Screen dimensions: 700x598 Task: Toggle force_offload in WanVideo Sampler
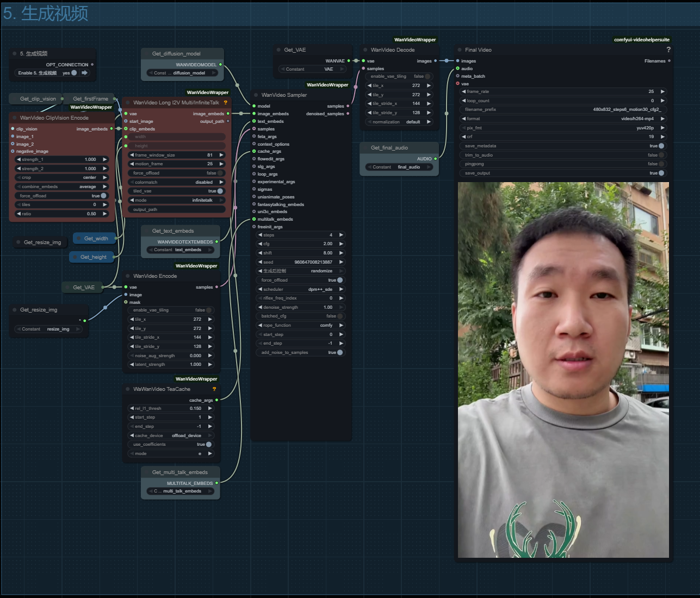[340, 280]
